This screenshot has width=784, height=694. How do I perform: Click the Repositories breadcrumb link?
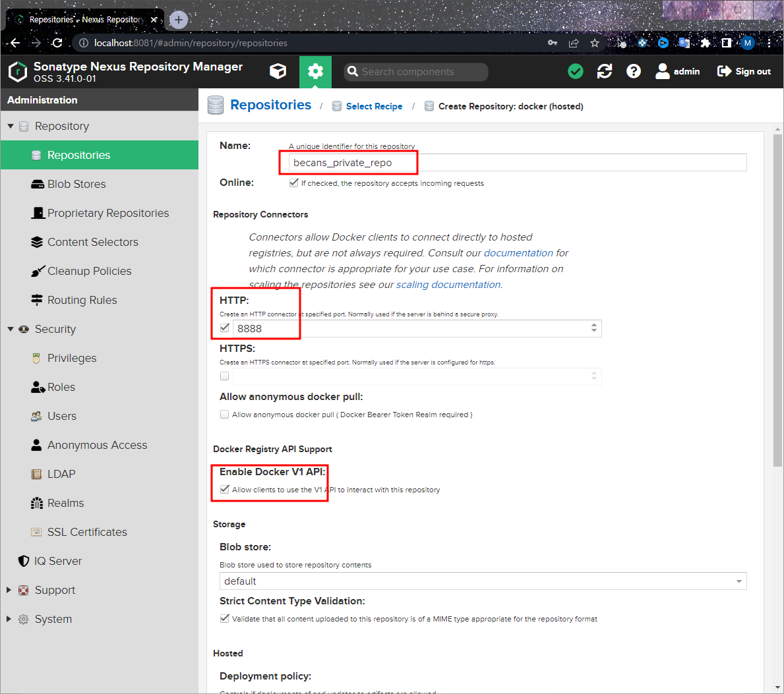pos(270,105)
